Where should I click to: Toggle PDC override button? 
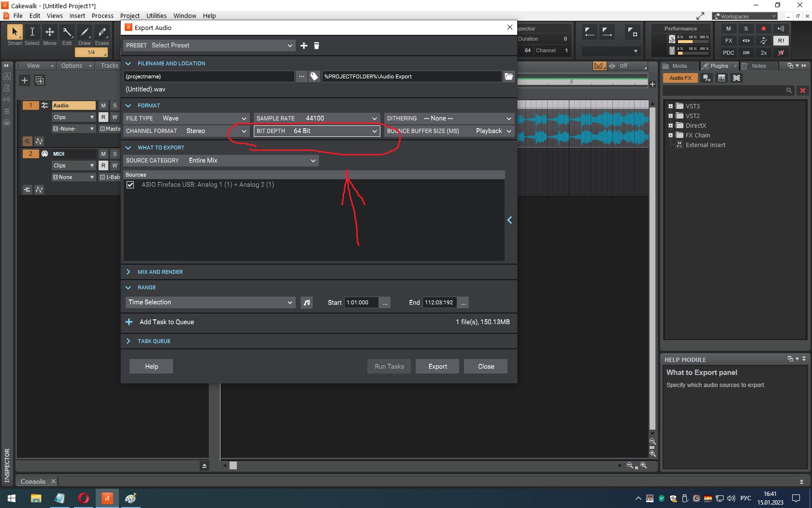729,53
